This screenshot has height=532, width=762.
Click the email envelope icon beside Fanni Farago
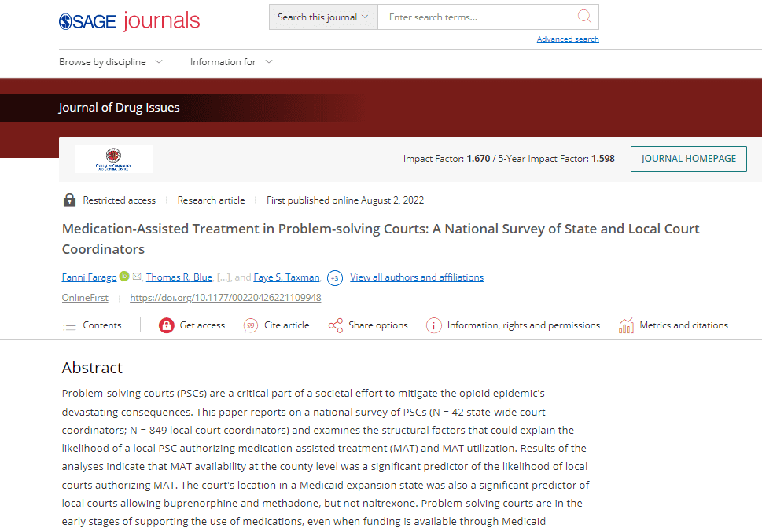pos(137,277)
